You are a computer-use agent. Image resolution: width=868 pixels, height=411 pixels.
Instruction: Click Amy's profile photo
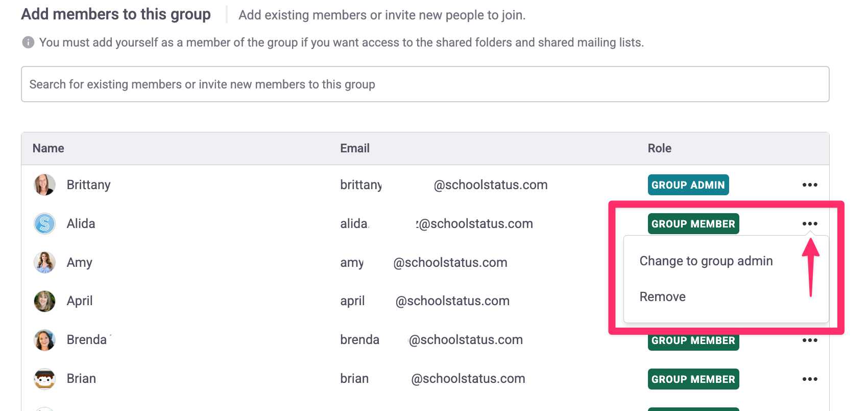point(45,263)
